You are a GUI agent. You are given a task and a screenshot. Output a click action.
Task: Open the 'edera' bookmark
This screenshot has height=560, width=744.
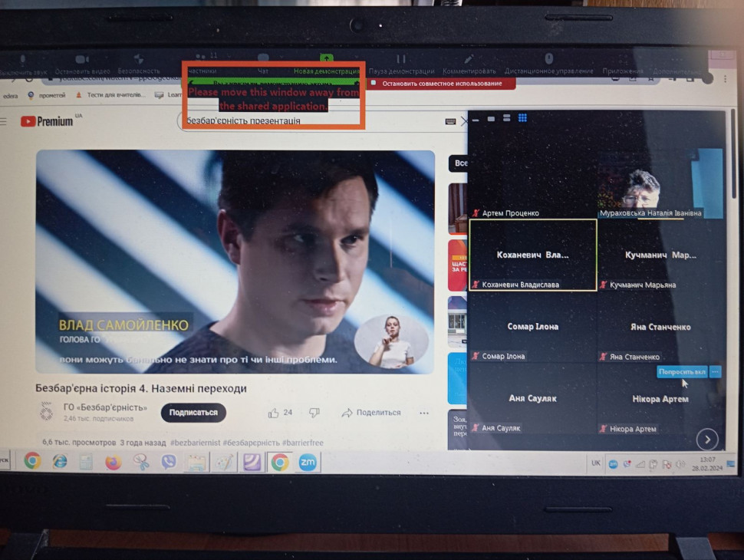pos(10,96)
